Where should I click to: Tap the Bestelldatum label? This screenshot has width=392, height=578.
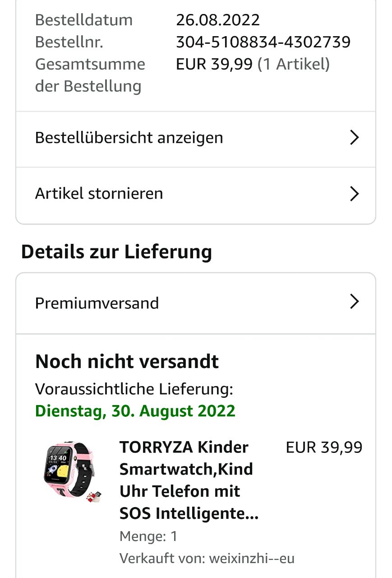(x=84, y=20)
